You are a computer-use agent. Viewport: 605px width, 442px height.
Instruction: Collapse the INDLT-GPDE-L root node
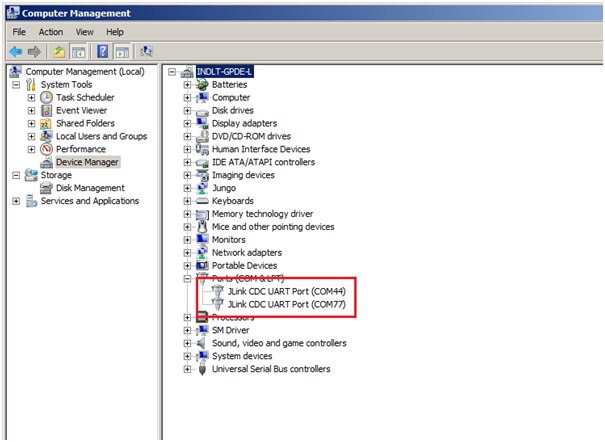click(x=172, y=72)
